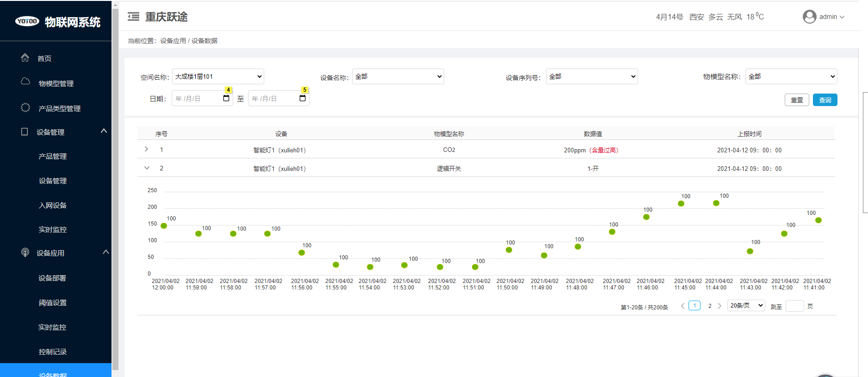Open the 控制记录 submenu item
Screen dimensions: 868x377
coord(52,352)
